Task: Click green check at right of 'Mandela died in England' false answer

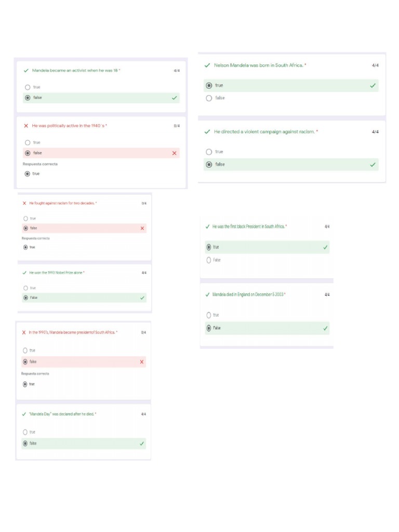Action: [325, 328]
